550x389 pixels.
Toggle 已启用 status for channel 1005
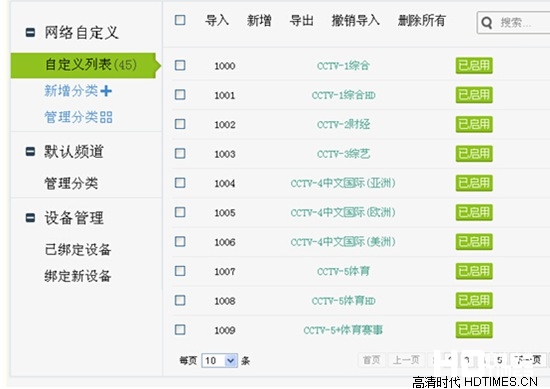[x=474, y=213]
